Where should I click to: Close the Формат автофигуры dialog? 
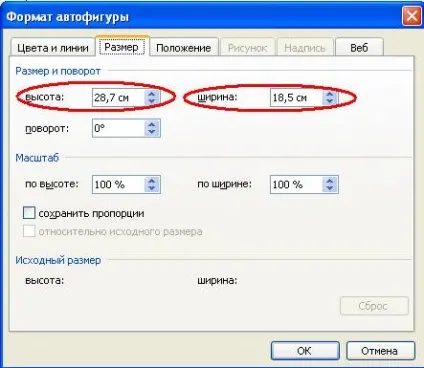(x=412, y=16)
